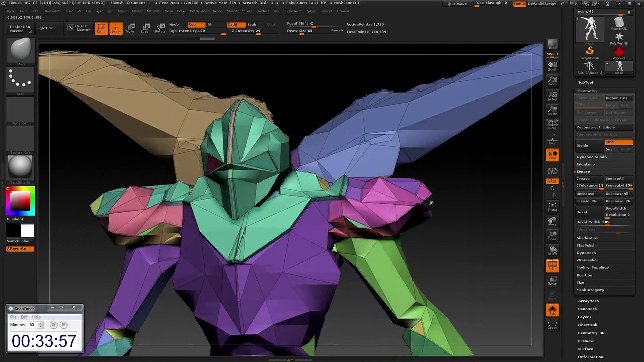Expand the Modify Topology section
The width and height of the screenshot is (644, 362).
(x=593, y=268)
